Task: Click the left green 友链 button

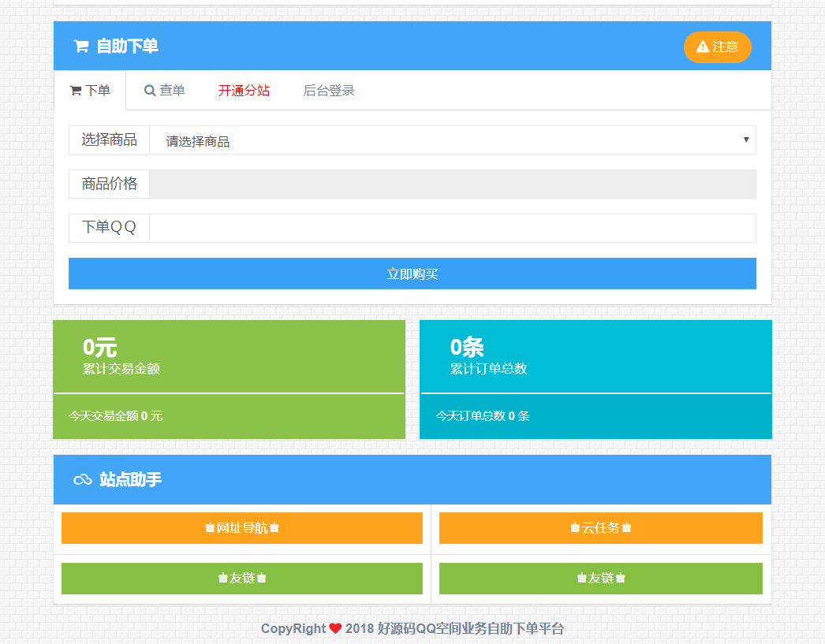Action: 242,578
